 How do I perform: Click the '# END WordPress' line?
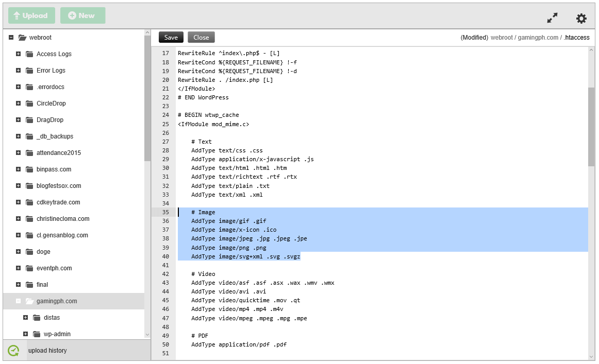pos(203,97)
